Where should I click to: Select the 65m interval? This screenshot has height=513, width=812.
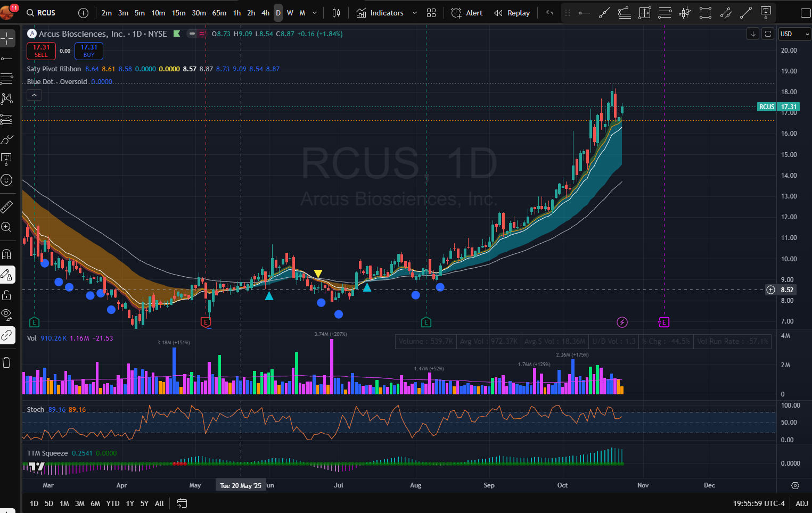point(219,13)
